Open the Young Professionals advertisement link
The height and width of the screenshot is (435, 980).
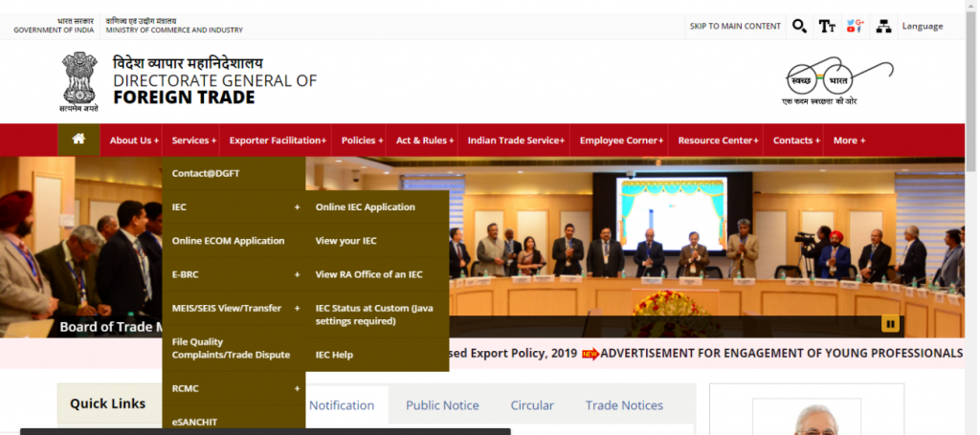[781, 353]
